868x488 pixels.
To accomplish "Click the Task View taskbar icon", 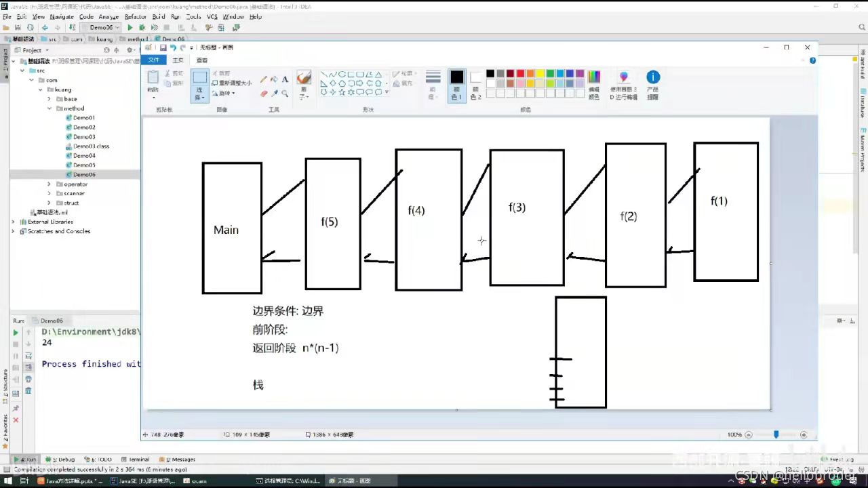I will 24,481.
